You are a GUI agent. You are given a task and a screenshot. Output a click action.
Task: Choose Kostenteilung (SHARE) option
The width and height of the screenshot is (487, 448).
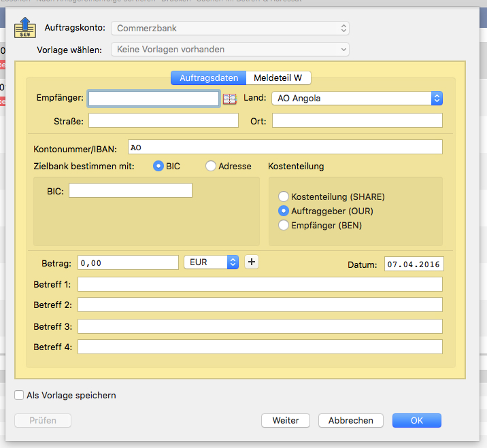point(284,196)
